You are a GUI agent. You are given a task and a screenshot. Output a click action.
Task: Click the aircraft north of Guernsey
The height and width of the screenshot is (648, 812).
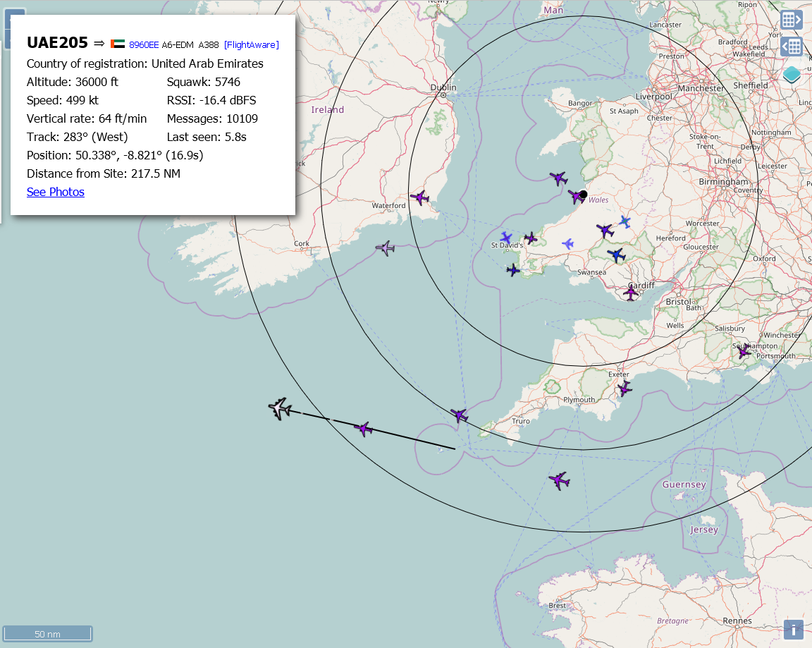tap(559, 481)
